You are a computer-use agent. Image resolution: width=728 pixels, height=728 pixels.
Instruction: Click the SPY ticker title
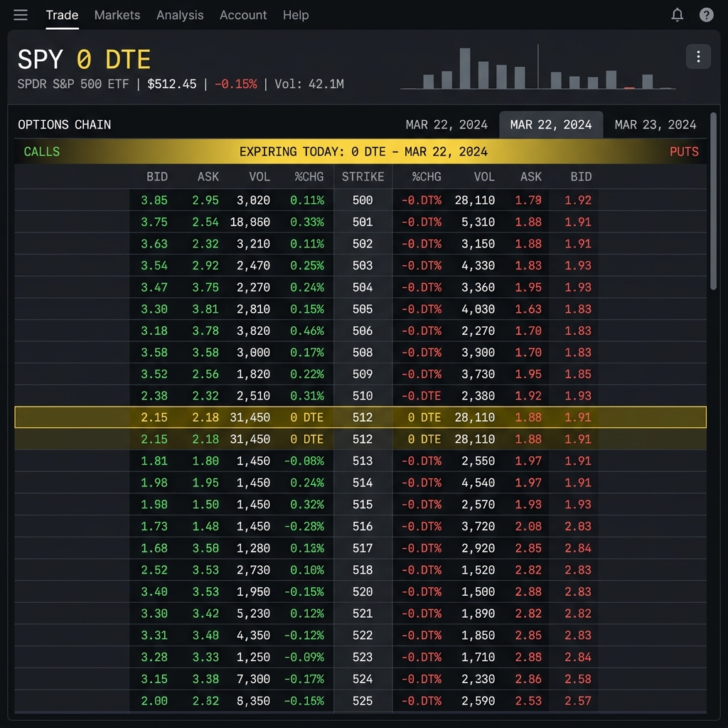[40, 60]
